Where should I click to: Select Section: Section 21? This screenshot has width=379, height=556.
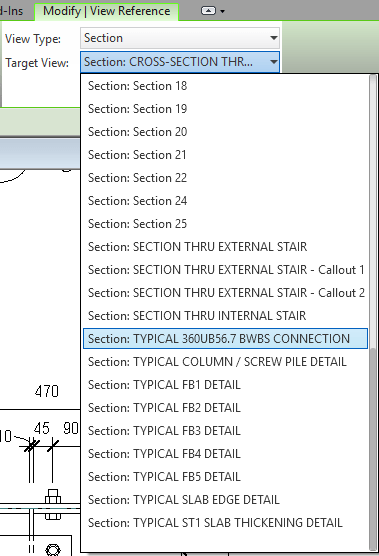click(225, 155)
